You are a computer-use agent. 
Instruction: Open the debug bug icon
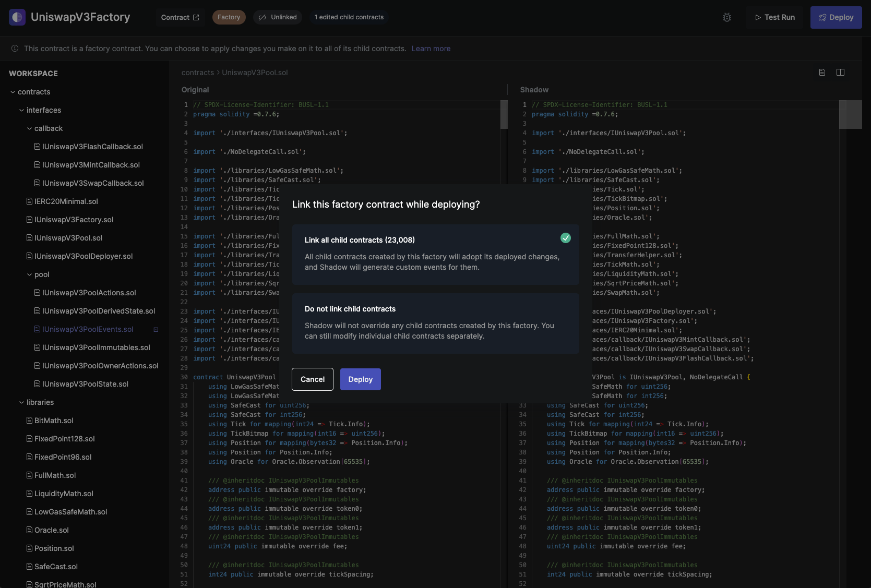tap(726, 17)
